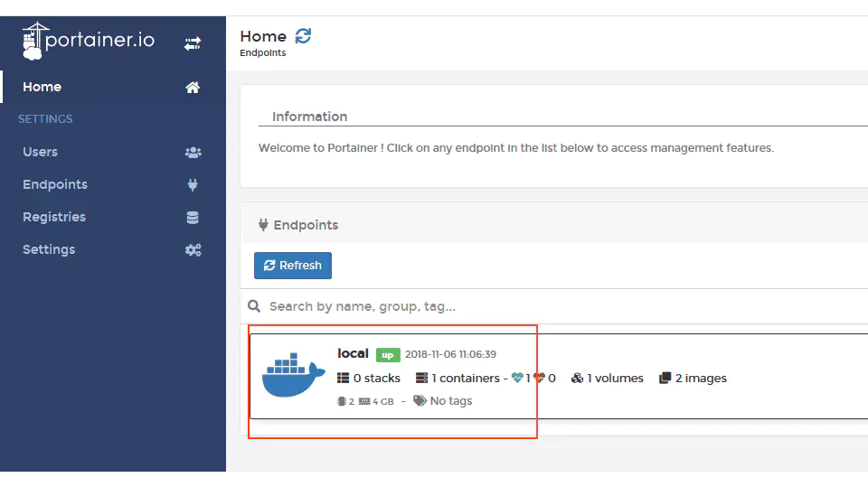Click the Home house icon in sidebar
This screenshot has height=487, width=868.
[193, 88]
